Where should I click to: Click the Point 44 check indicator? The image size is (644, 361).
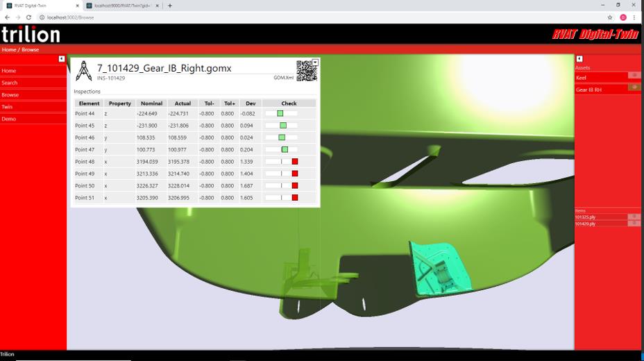pyautogui.click(x=280, y=113)
